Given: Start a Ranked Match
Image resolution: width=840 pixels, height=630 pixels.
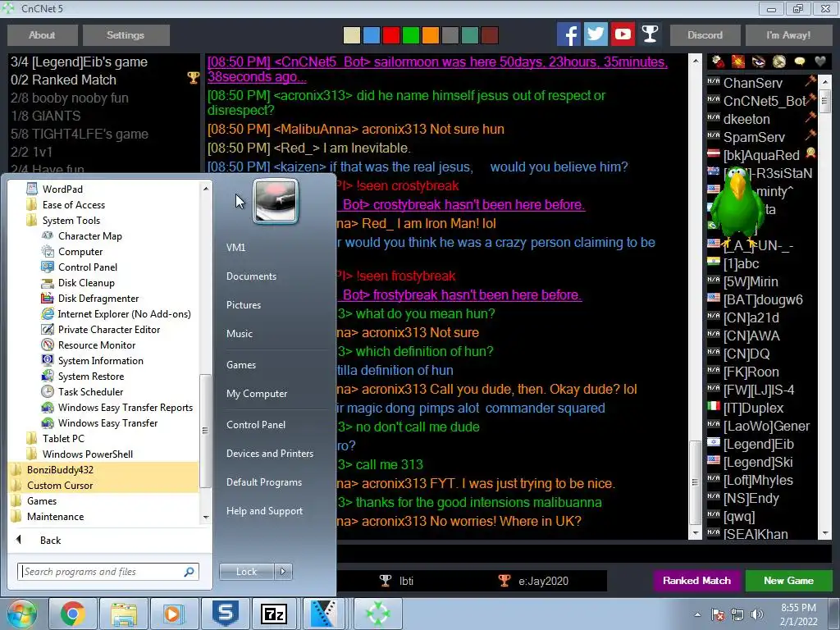Looking at the screenshot, I should [x=696, y=581].
